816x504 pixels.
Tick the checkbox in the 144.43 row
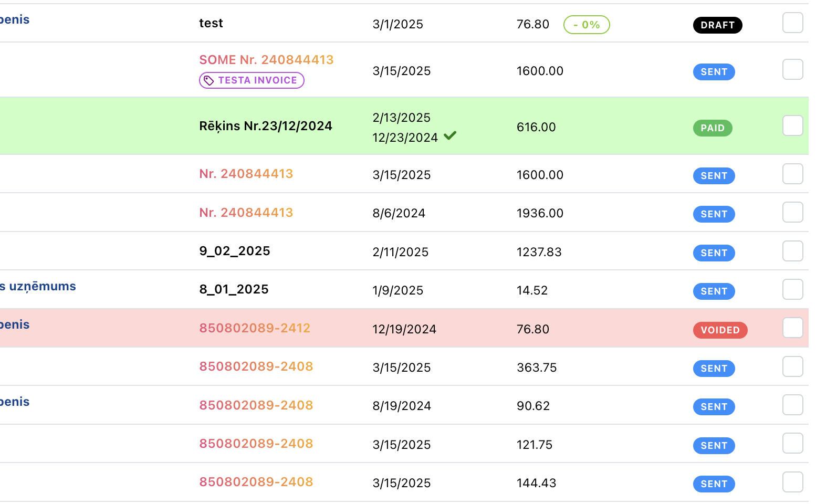(x=792, y=482)
